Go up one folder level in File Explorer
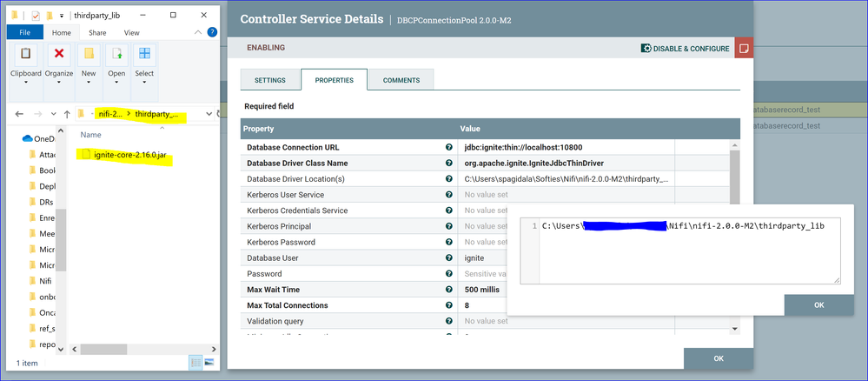Viewport: 868px width, 381px height. (x=67, y=114)
